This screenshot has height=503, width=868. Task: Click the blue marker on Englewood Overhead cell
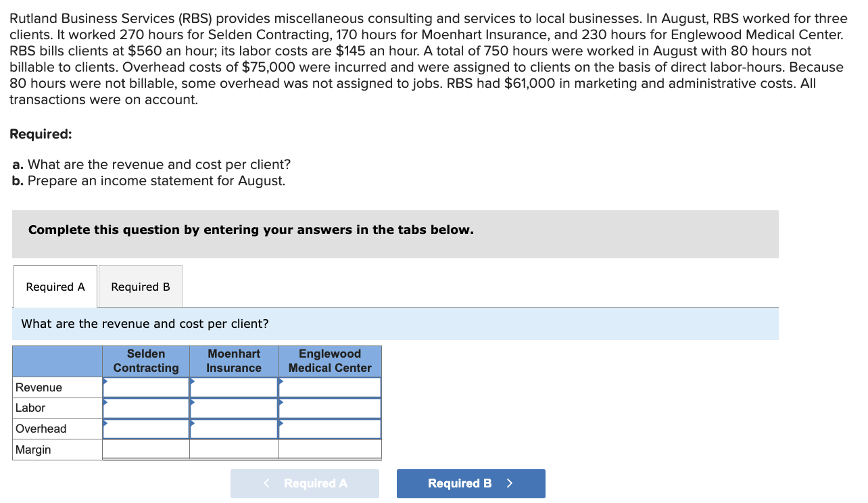pos(282,425)
